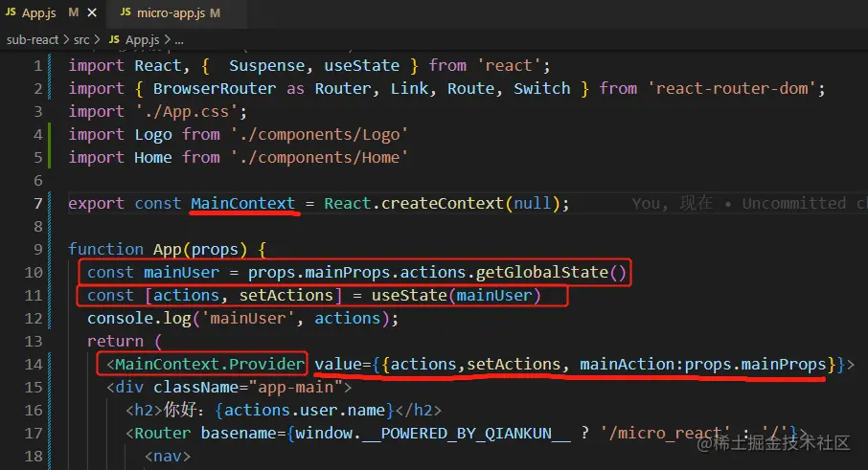This screenshot has height=470, width=868.
Task: Click the breadcrumb ellipsis symbol item
Action: 179,40
